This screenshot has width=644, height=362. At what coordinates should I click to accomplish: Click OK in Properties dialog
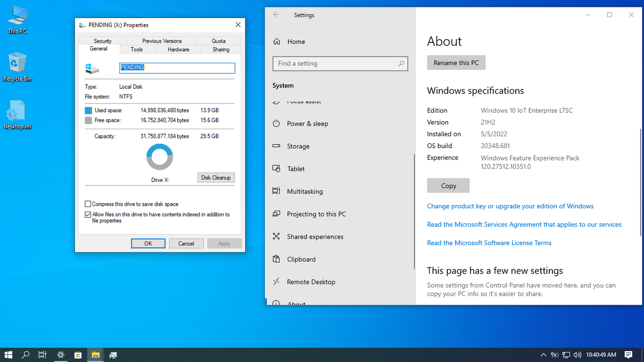tap(148, 243)
